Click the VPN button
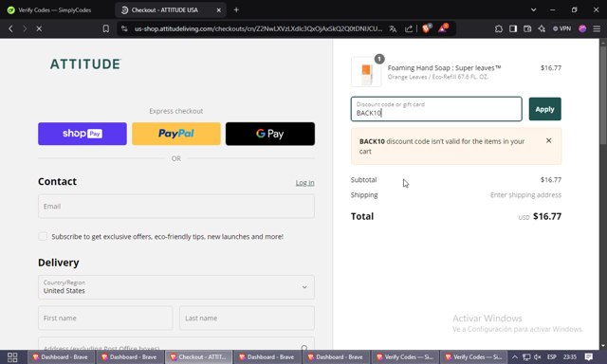Screen dimensions: 607x364 (x=561, y=28)
